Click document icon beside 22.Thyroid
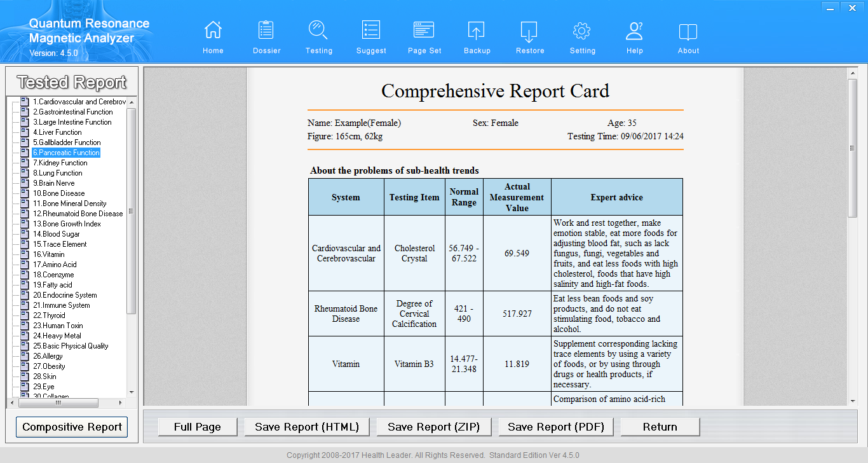This screenshot has width=868, height=463. click(x=25, y=315)
